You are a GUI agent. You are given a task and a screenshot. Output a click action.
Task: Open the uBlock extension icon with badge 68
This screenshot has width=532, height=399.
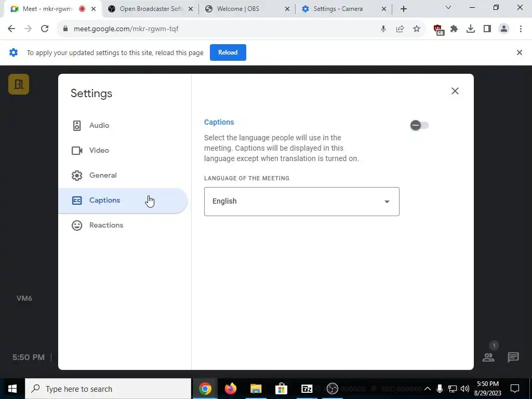coord(438,30)
